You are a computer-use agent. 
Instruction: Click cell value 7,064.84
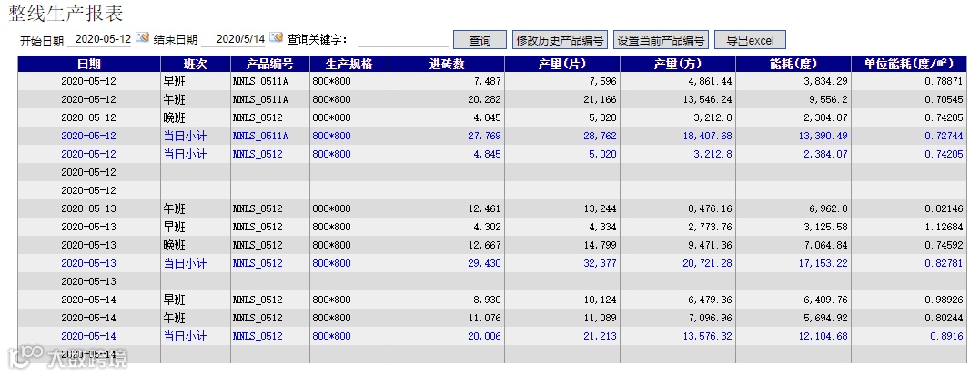pyautogui.click(x=823, y=245)
